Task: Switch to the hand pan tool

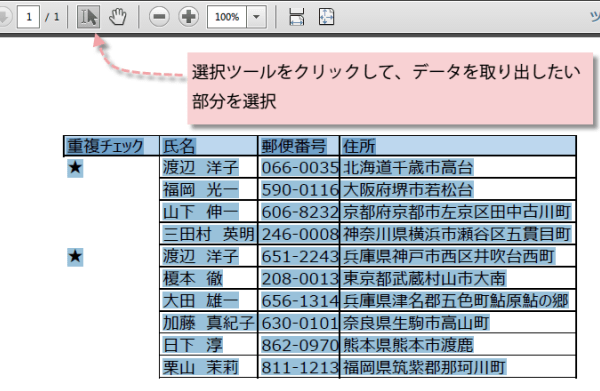Action: click(x=117, y=17)
